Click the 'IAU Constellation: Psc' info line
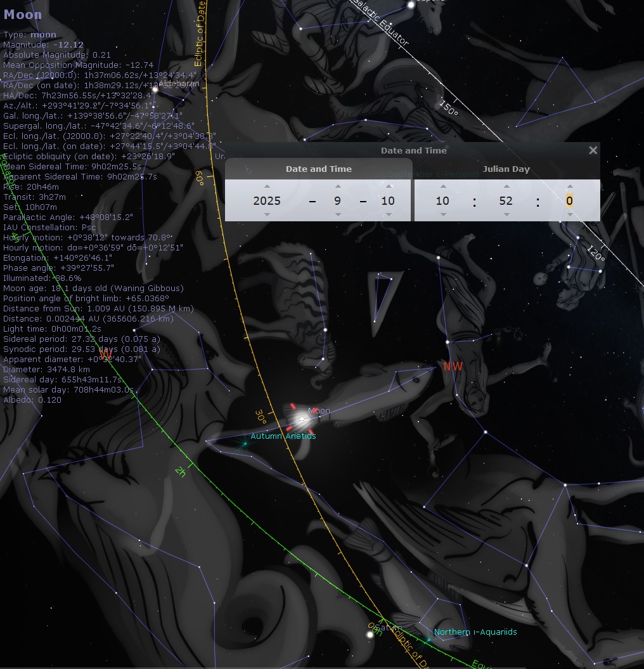This screenshot has height=669, width=644. pos(49,228)
